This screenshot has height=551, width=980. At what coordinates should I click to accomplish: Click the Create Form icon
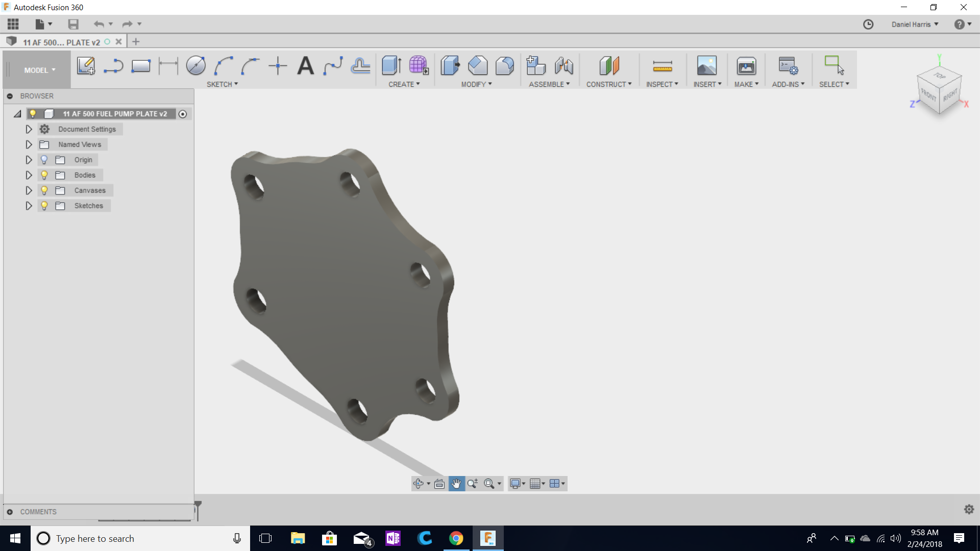418,66
